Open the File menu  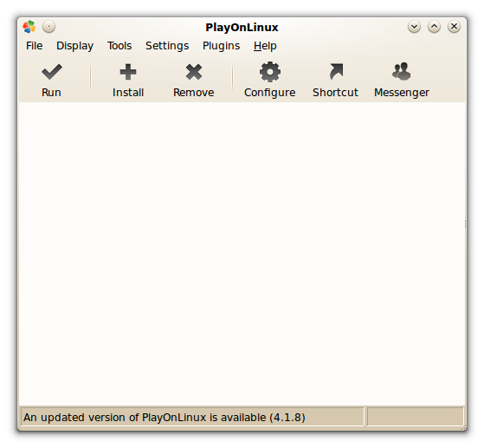tap(35, 46)
